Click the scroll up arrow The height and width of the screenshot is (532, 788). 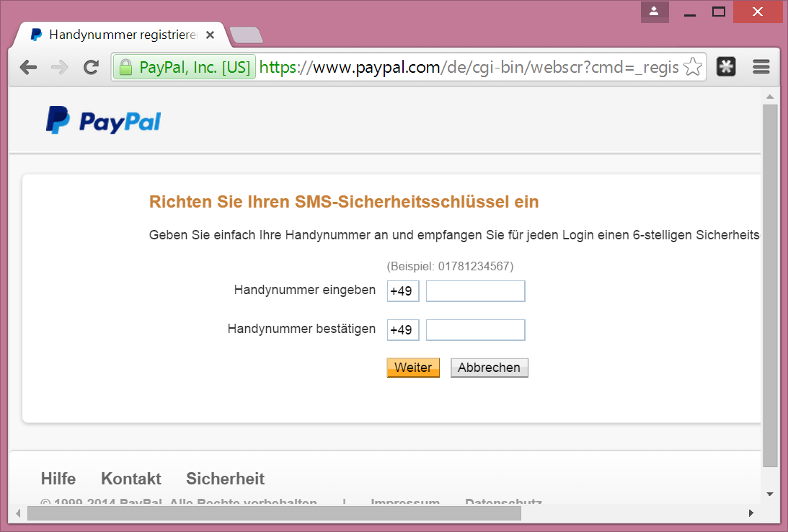tap(770, 96)
